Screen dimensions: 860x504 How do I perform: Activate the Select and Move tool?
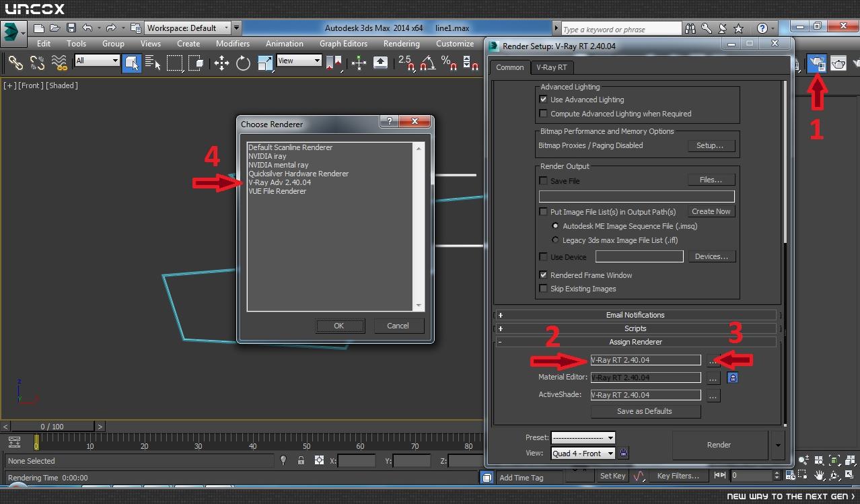pos(221,63)
